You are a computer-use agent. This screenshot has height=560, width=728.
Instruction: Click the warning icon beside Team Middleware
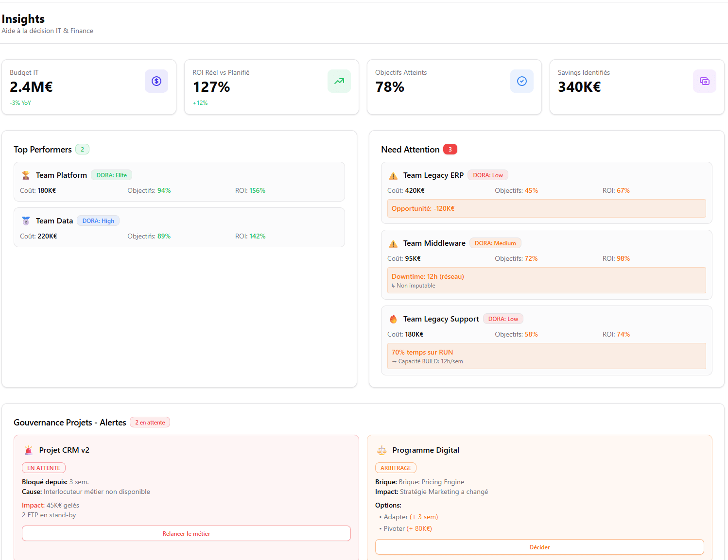393,243
